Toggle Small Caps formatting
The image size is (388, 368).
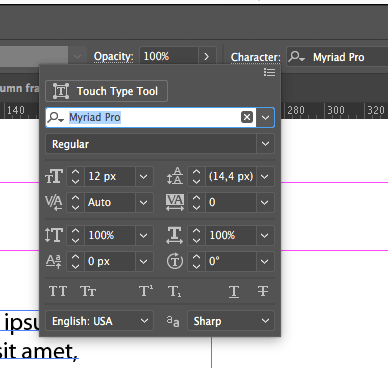point(88,291)
